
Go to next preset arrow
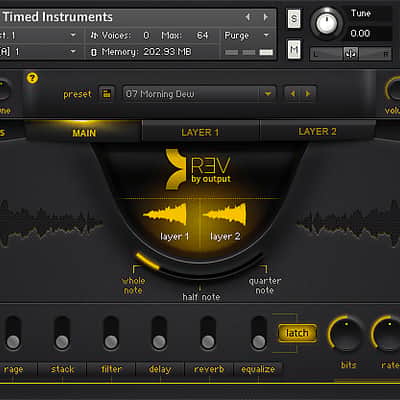308,94
